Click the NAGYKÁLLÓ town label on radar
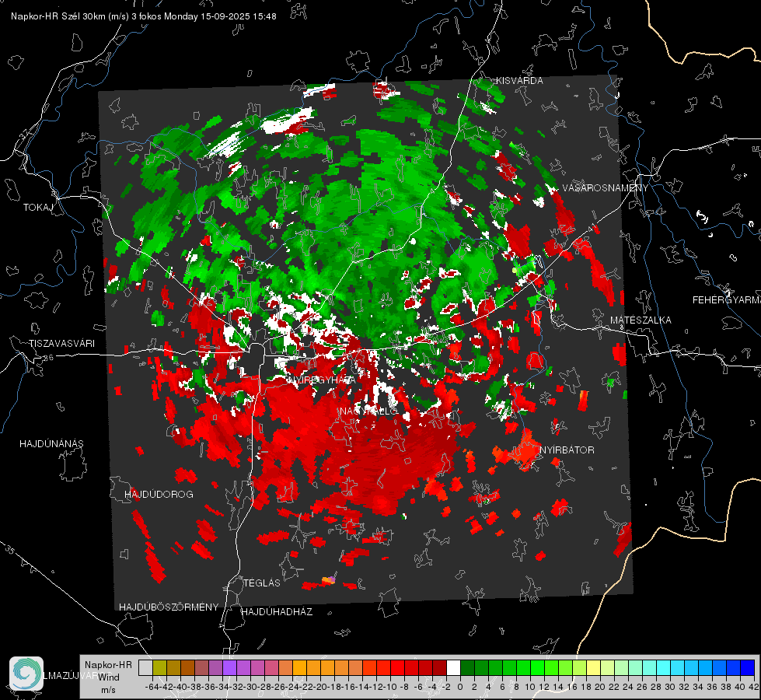Viewport: 761px width, 700px height. [368, 411]
